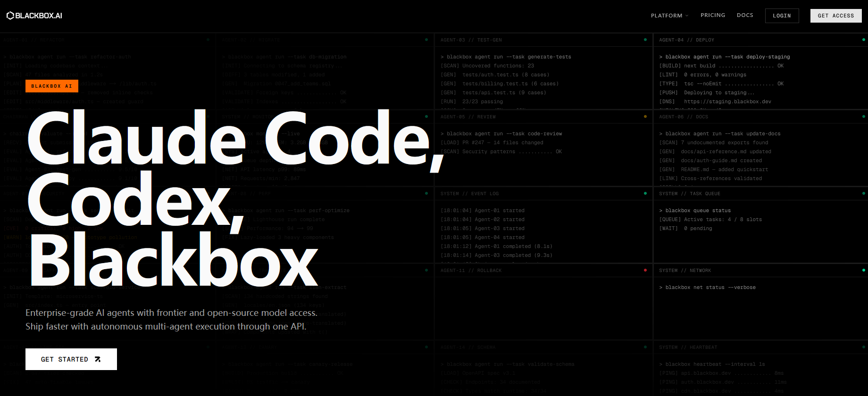Click the 'tests/billing.test.ts (6 cases)' line
868x396 pixels.
coord(510,84)
